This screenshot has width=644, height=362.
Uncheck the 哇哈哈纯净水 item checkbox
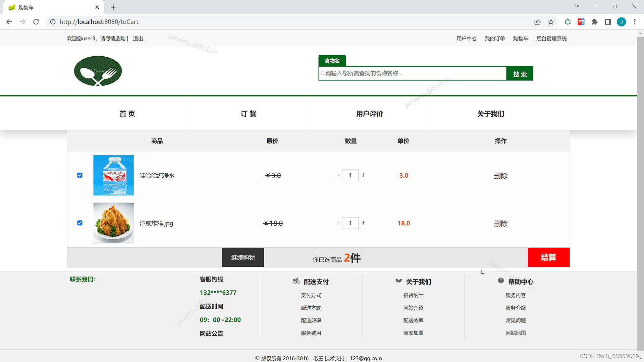coord(80,175)
